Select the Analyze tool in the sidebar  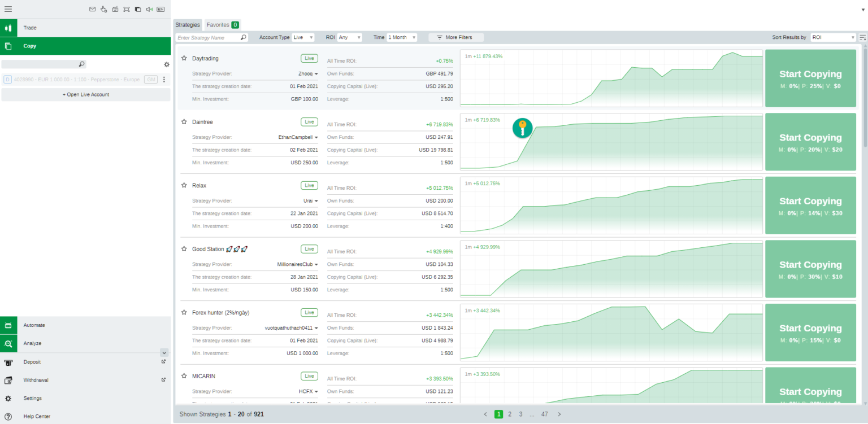(32, 343)
